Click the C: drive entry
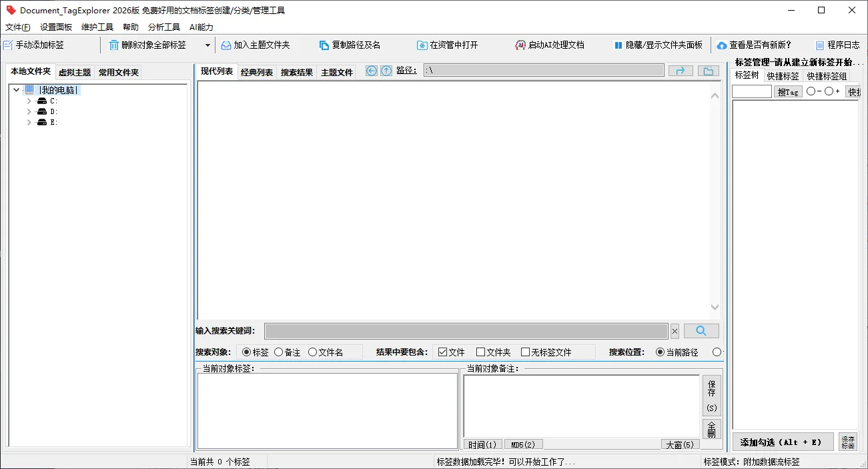This screenshot has width=868, height=469. (x=54, y=101)
